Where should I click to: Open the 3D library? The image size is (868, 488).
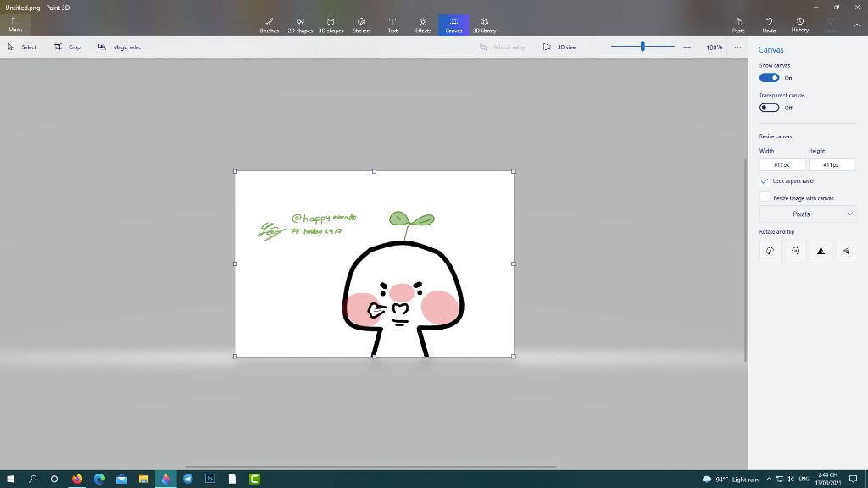484,25
